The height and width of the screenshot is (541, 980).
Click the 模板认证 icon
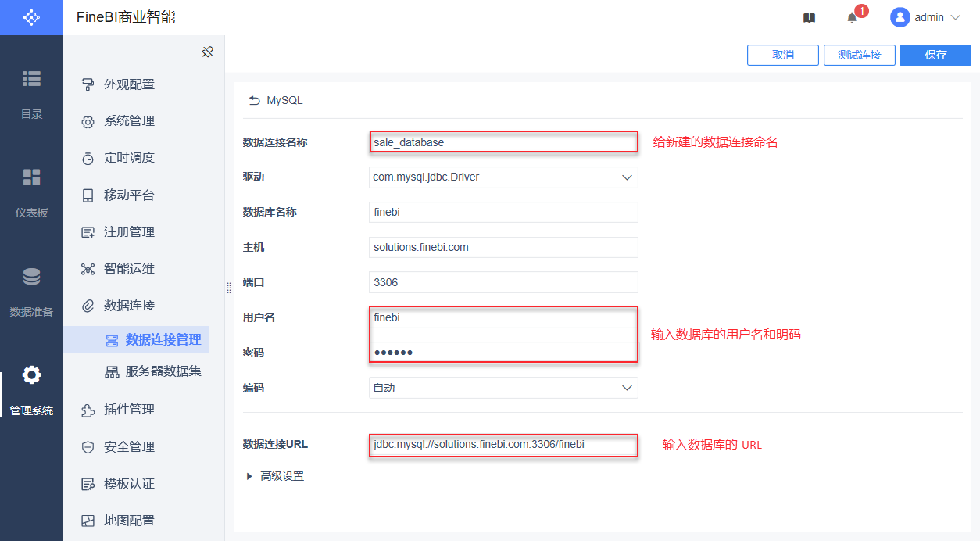coord(88,484)
